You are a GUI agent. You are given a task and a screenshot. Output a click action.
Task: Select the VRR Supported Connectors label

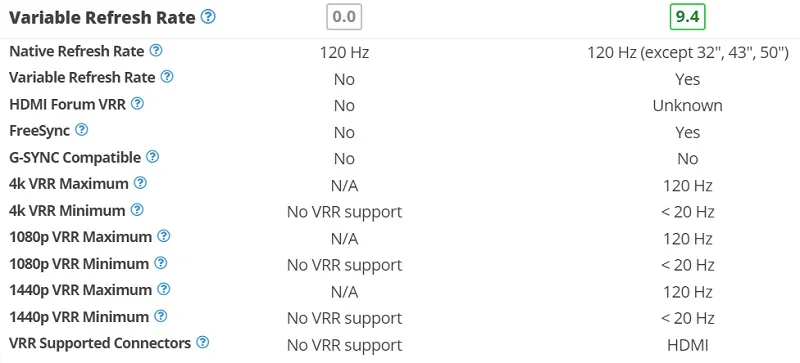pyautogui.click(x=100, y=343)
